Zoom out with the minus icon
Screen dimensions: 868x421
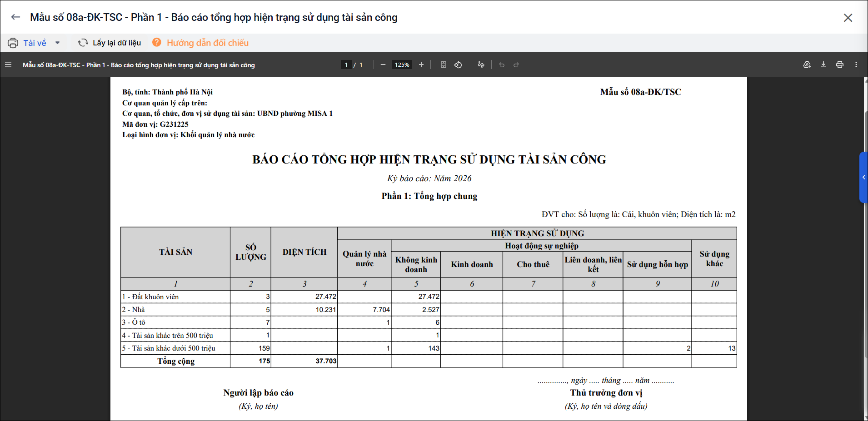[383, 64]
